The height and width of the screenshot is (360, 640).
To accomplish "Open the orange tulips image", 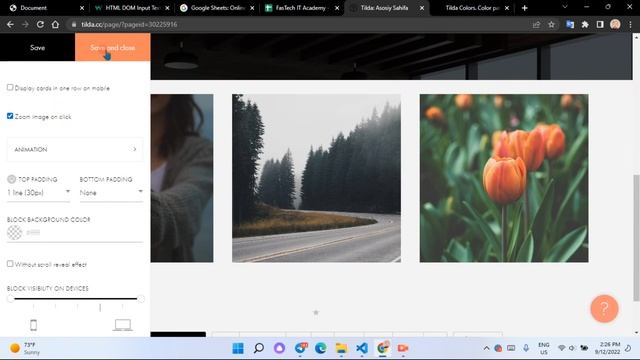I will coord(504,178).
